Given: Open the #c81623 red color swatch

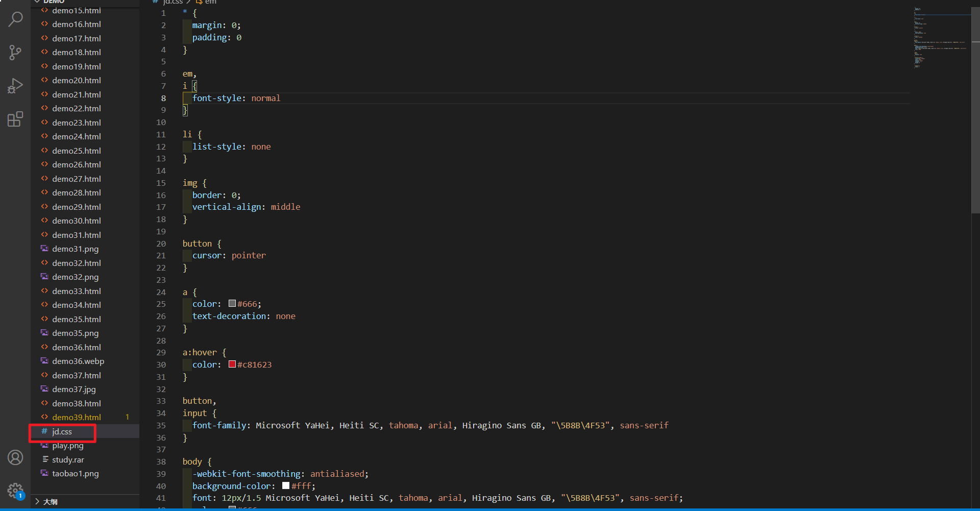Looking at the screenshot, I should click(x=232, y=364).
